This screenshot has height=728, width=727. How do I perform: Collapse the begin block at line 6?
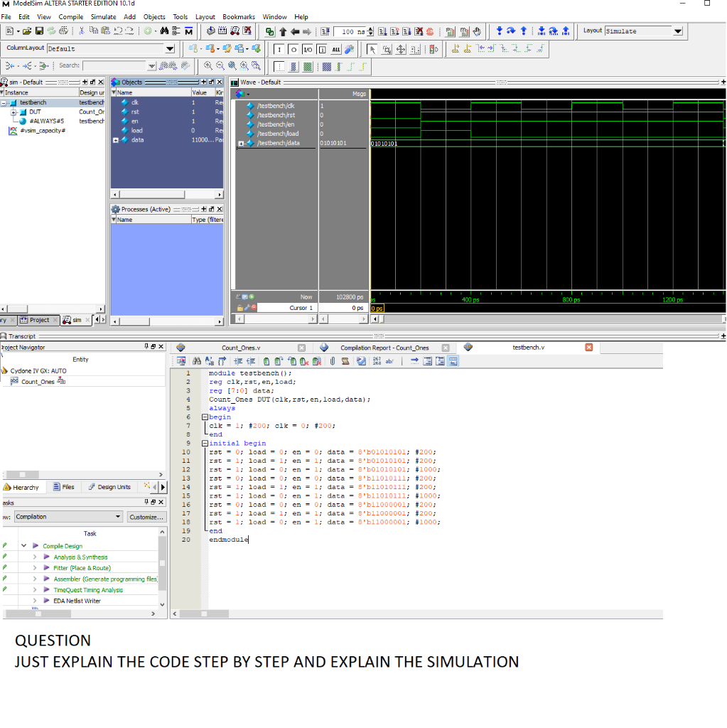tap(205, 417)
